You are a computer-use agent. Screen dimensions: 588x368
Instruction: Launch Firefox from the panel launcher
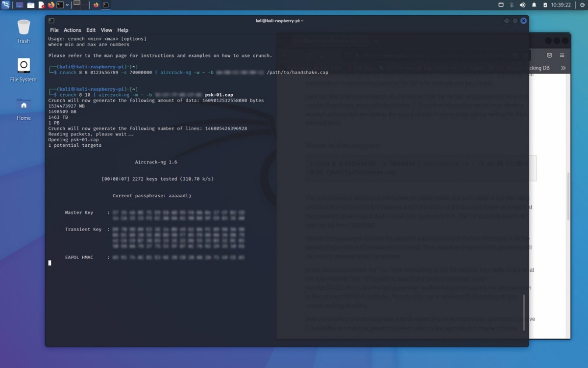51,5
